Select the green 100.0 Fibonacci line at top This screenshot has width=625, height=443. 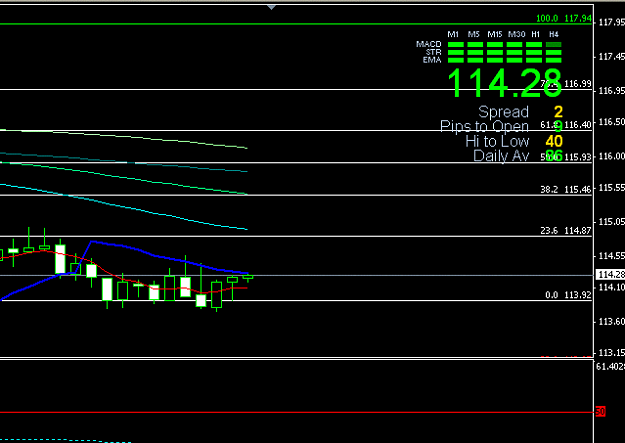point(297,24)
